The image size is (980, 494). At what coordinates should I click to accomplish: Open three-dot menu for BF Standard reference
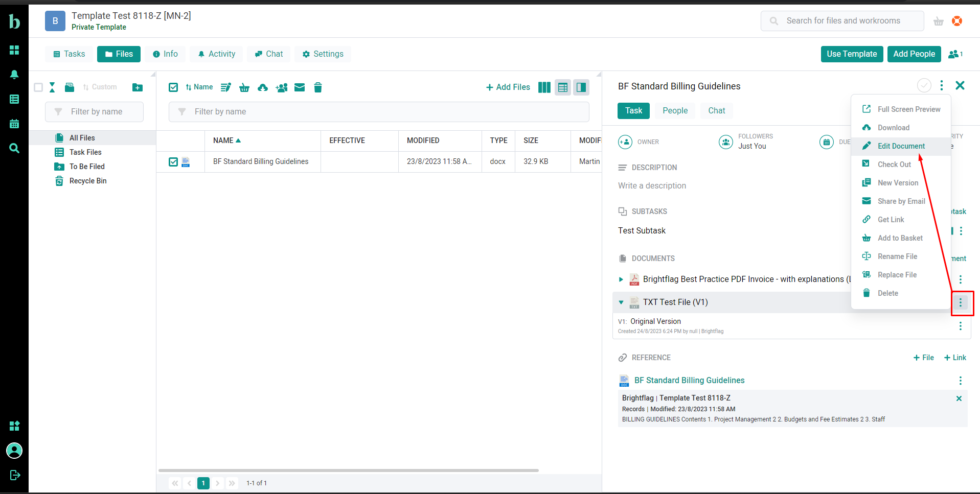[x=961, y=381]
